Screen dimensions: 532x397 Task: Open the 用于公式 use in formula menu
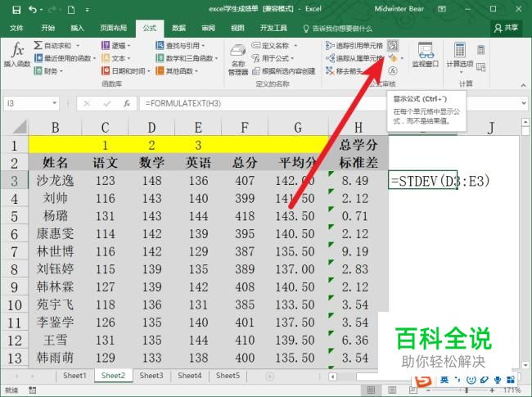click(273, 58)
